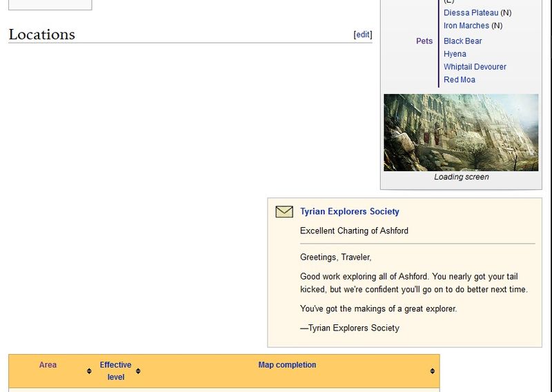552x392 pixels.
Task: Click the 'Loading screen' caption
Action: (x=461, y=177)
